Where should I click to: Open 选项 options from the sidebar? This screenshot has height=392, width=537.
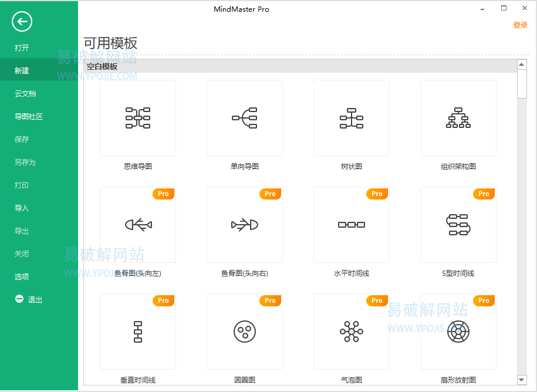22,277
